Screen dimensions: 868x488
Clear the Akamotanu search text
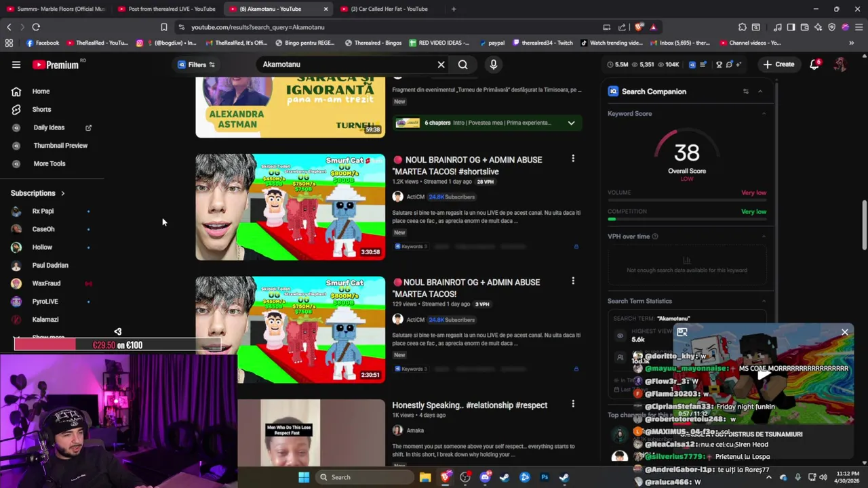(x=441, y=64)
